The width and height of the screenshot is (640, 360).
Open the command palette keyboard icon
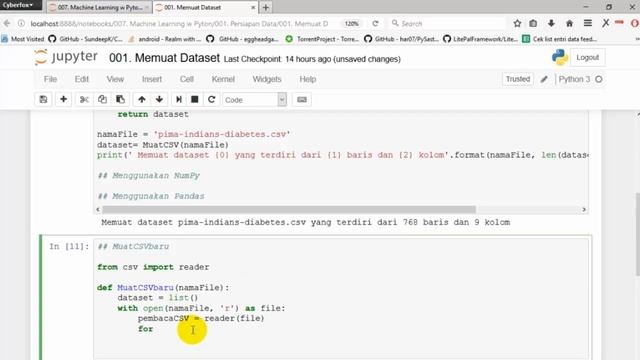[x=302, y=100]
